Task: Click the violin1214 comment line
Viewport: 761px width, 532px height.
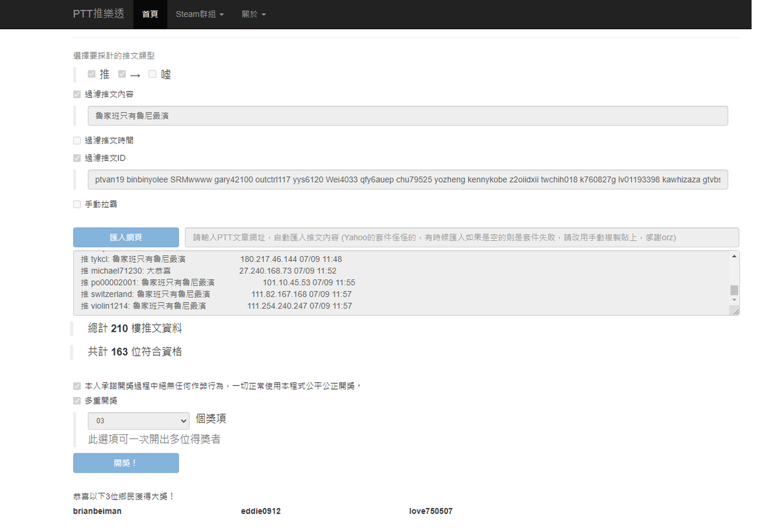Action: [x=216, y=306]
